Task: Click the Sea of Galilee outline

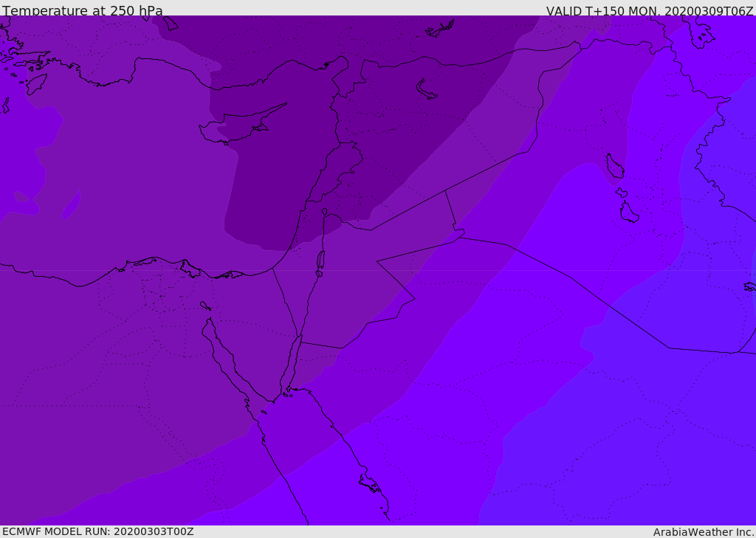Action: 324,212
